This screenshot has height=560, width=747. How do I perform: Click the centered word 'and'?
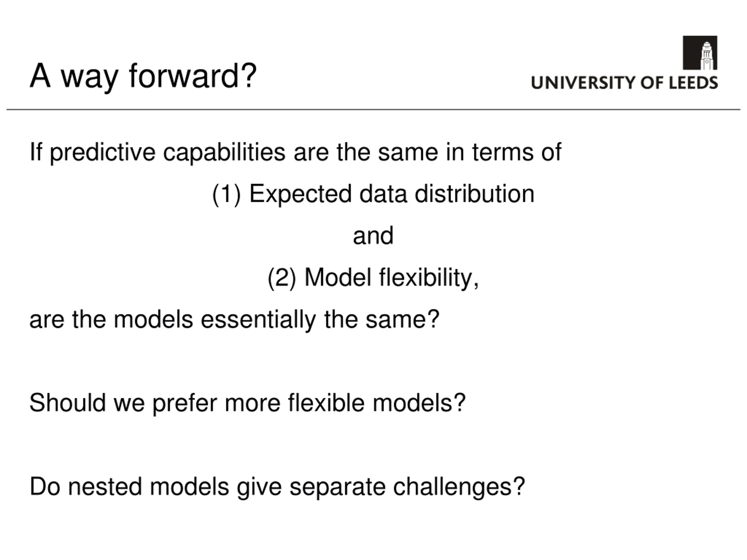(373, 236)
